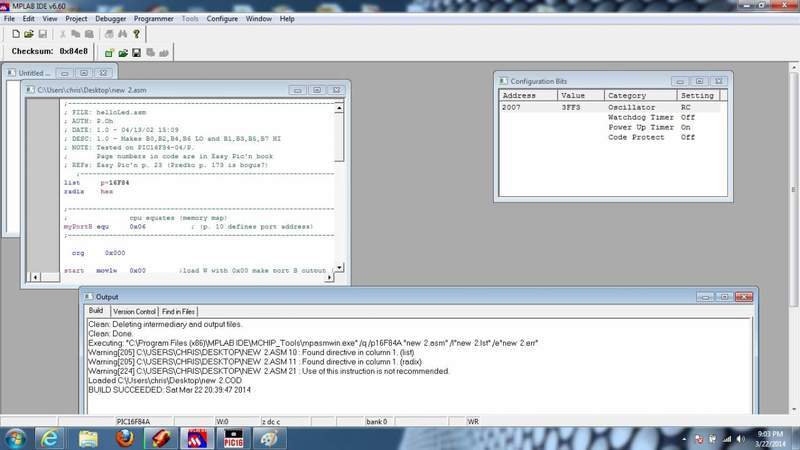Click the MPLAB IDE taskbar icon
This screenshot has height=450, width=800.
click(197, 439)
